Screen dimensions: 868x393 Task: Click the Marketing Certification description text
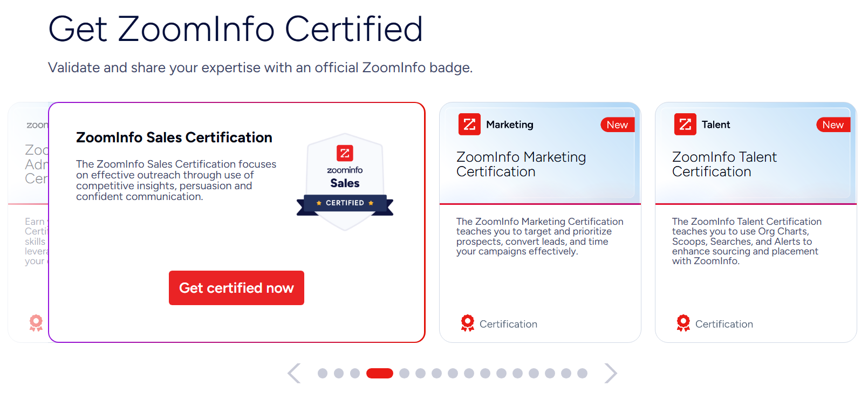click(x=540, y=236)
